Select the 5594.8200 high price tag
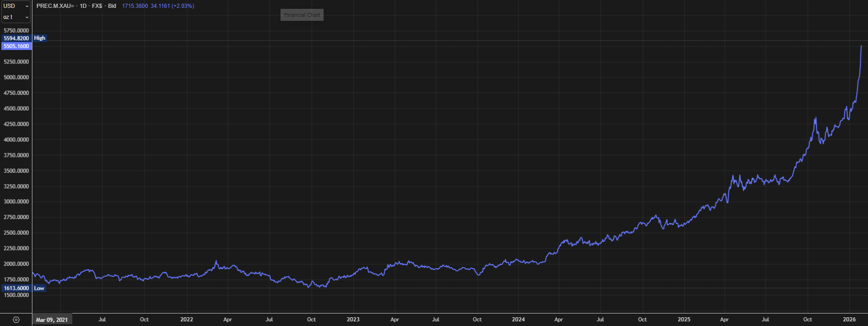This screenshot has width=868, height=326. click(x=16, y=38)
